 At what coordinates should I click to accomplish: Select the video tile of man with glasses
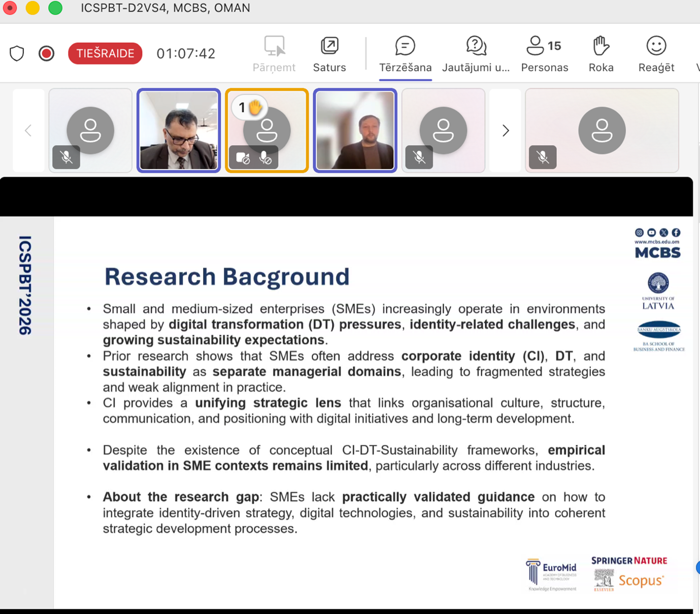tap(179, 131)
